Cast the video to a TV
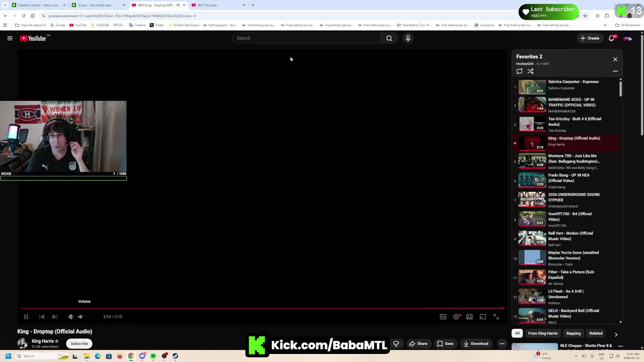This screenshot has width=644, height=362. (x=482, y=317)
